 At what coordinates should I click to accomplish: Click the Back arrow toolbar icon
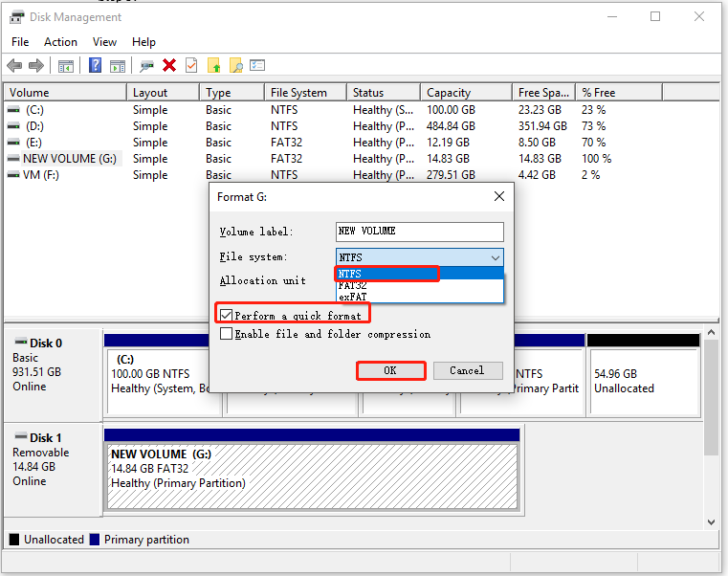click(15, 65)
